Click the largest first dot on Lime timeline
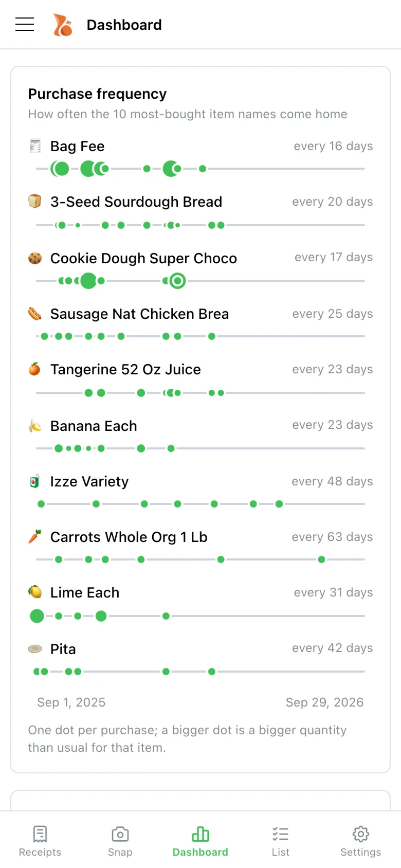This screenshot has width=401, height=868. 37,616
